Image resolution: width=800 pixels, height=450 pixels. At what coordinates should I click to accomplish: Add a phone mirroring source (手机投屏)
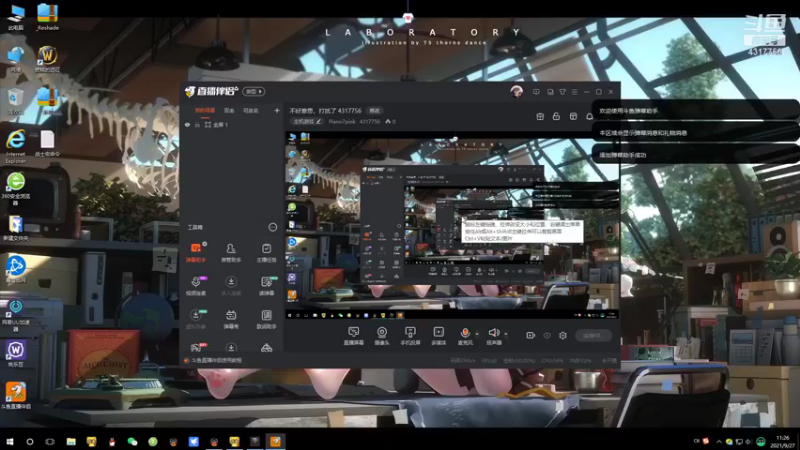[410, 336]
